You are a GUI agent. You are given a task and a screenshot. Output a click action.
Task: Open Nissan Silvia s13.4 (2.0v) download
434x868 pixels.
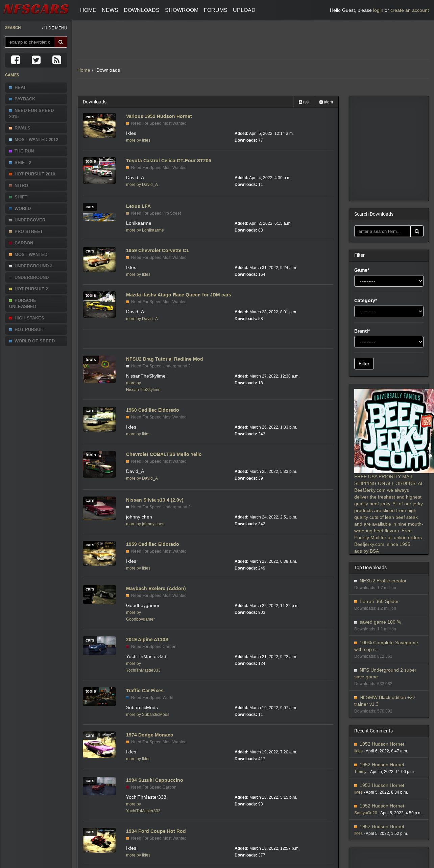pyautogui.click(x=154, y=500)
